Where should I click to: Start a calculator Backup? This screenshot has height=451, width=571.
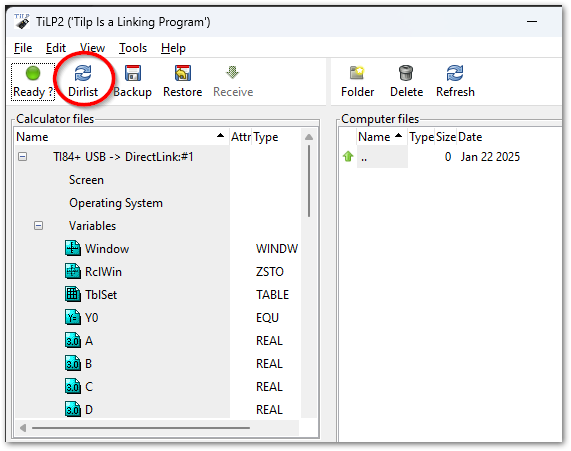click(133, 82)
